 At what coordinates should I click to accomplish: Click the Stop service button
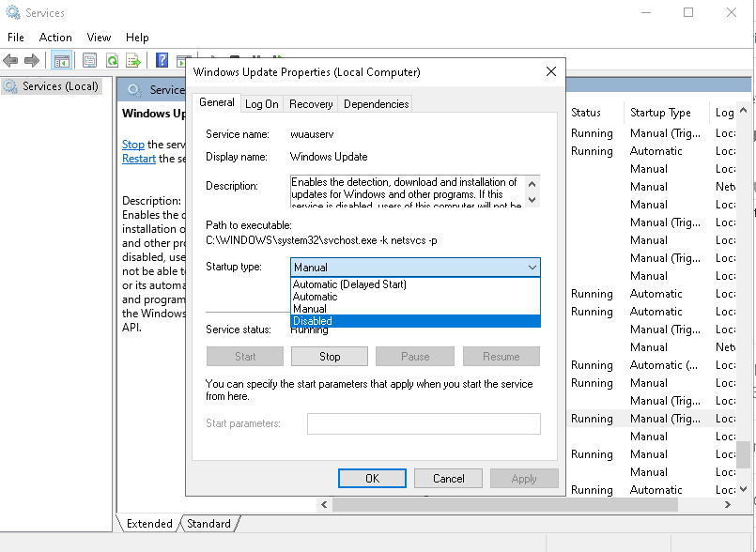point(330,357)
